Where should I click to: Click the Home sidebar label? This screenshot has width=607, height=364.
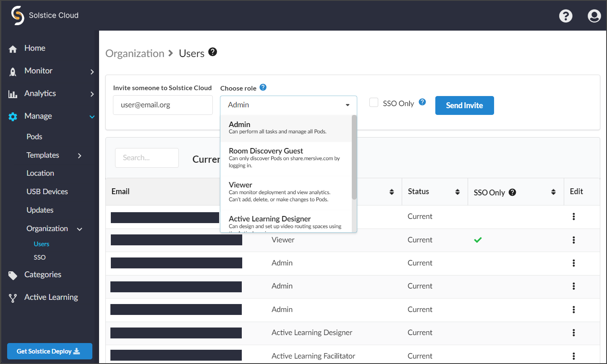35,48
